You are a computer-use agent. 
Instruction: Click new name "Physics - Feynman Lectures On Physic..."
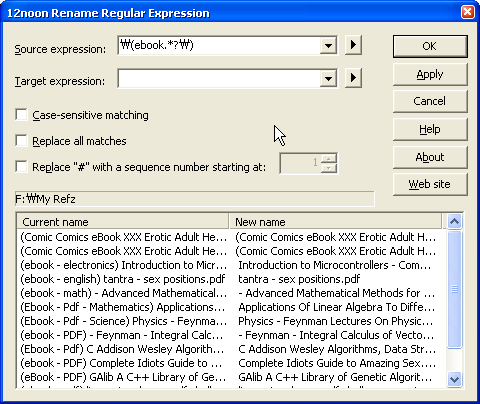(x=335, y=321)
